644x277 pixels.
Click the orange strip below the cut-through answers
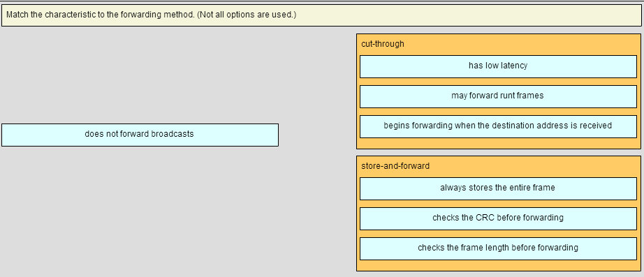pyautogui.click(x=498, y=143)
